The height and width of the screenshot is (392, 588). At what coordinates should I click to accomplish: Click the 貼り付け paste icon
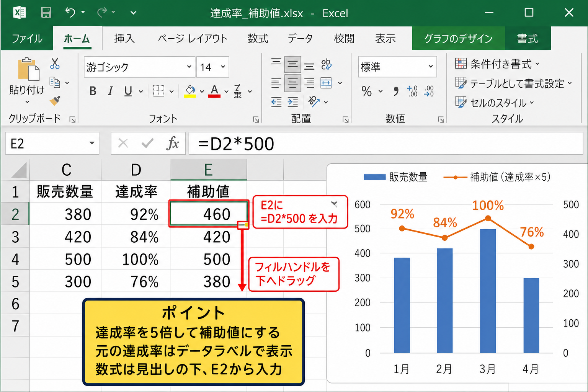[28, 69]
